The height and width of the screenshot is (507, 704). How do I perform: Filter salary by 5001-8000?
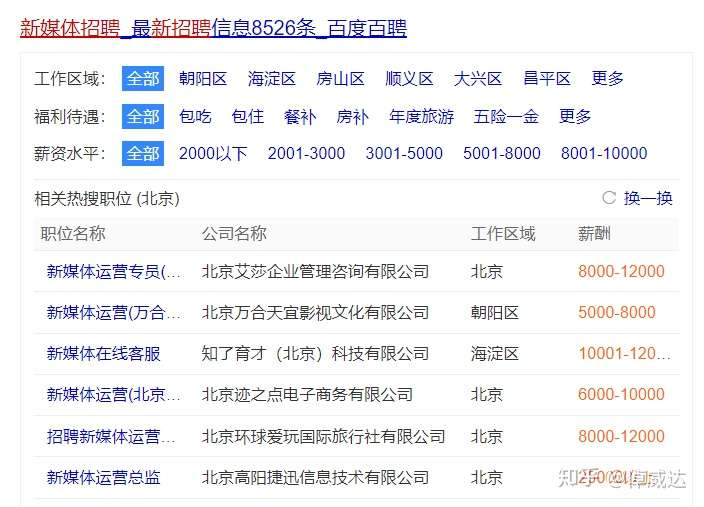click(x=502, y=154)
